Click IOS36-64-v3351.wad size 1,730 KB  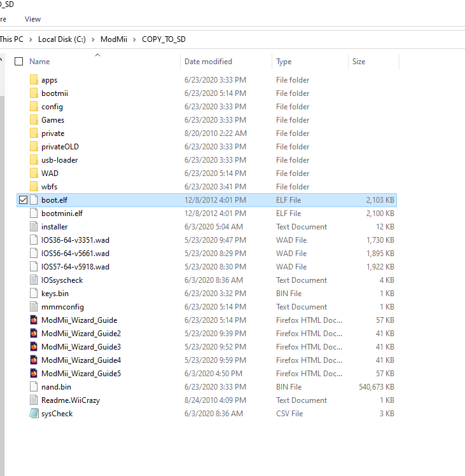click(380, 240)
